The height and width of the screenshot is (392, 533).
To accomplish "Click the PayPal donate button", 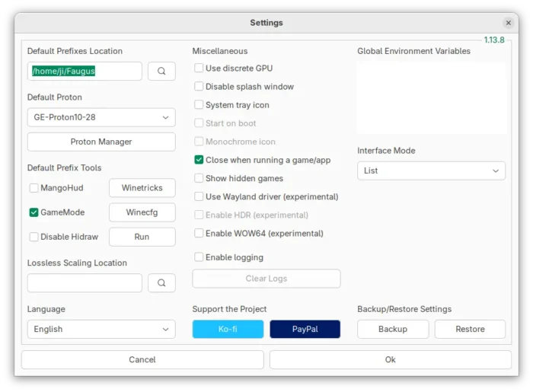I will click(305, 329).
